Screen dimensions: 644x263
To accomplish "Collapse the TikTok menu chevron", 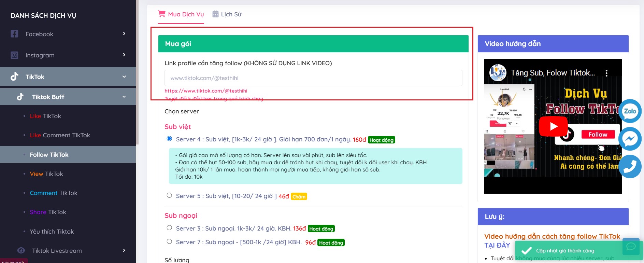I will click(x=124, y=77).
